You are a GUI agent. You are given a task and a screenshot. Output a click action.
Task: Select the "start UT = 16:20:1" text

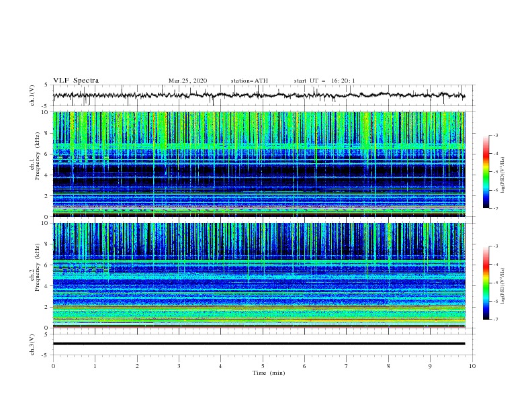click(324, 81)
